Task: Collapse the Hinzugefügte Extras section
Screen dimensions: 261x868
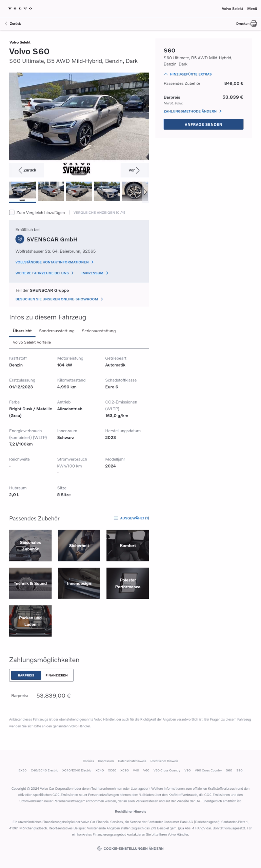Action: coord(187,74)
